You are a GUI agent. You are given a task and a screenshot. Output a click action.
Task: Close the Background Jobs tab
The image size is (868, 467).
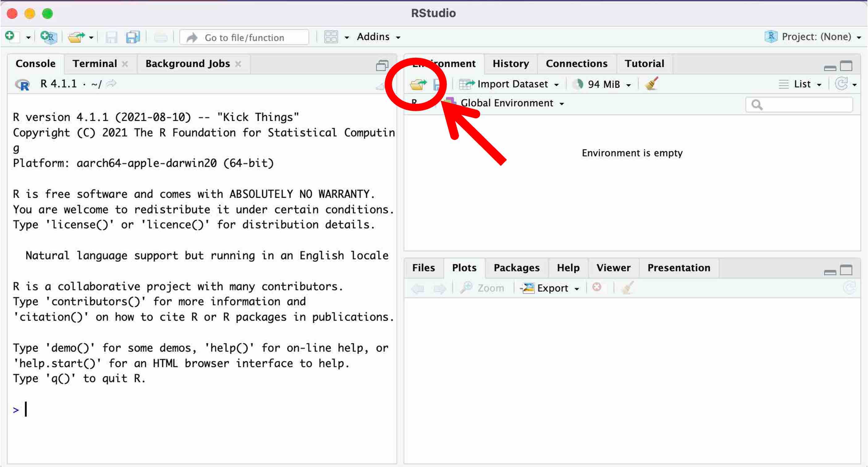[238, 64]
